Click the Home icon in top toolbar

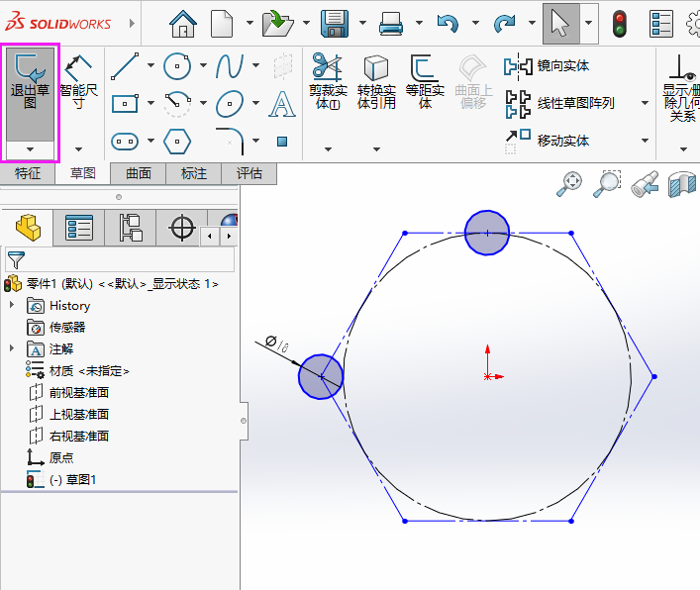[x=183, y=23]
